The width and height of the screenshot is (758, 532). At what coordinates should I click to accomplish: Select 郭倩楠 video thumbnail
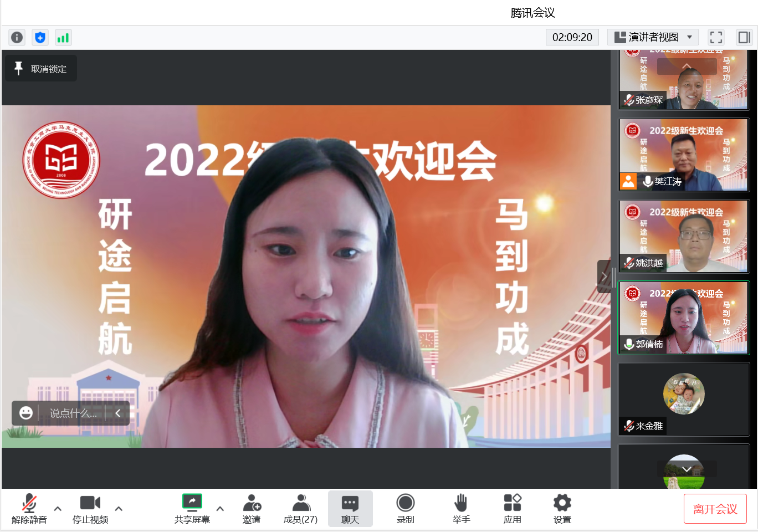(684, 318)
